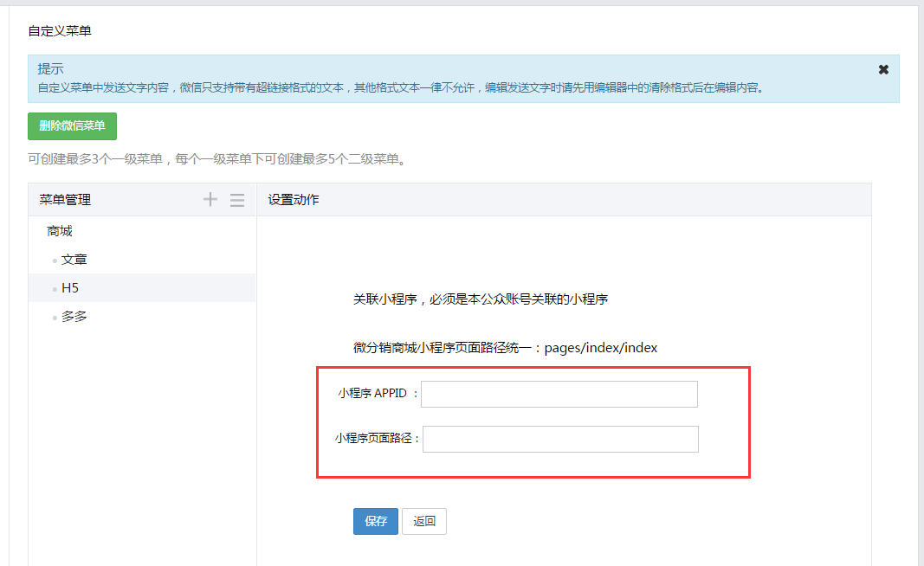Focus the 小程序 APPID text field

click(x=559, y=394)
